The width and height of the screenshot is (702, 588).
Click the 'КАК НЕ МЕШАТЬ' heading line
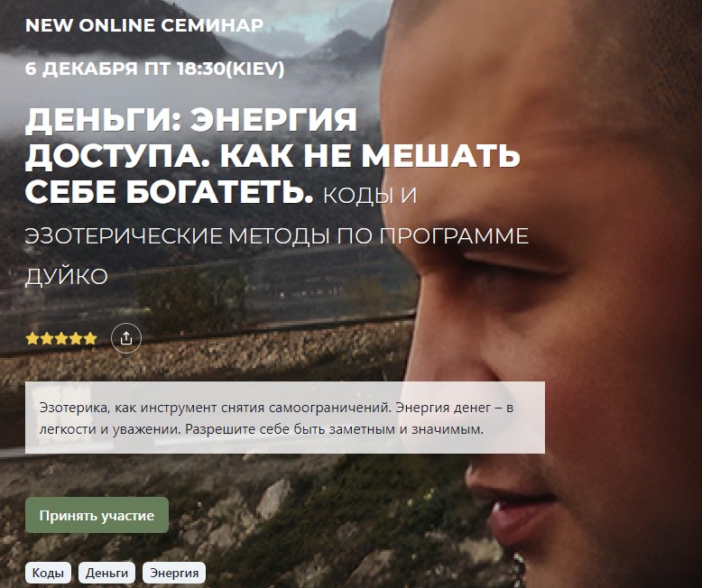pyautogui.click(x=369, y=155)
